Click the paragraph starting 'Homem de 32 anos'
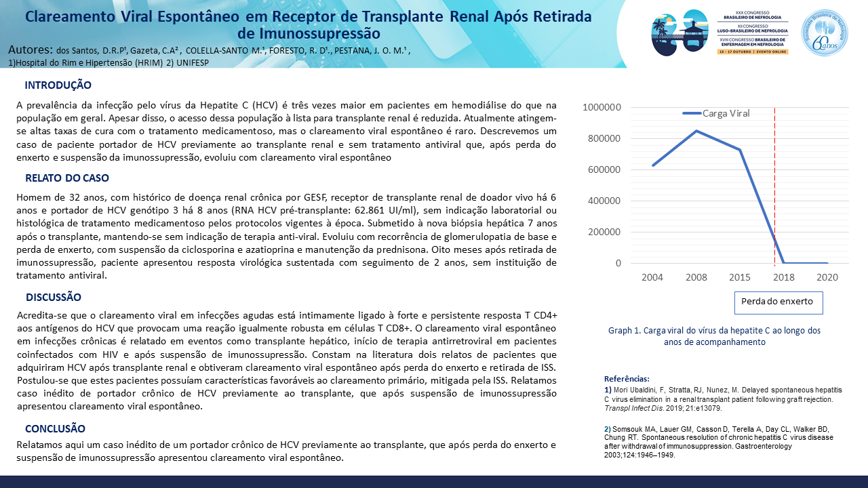 [x=286, y=237]
